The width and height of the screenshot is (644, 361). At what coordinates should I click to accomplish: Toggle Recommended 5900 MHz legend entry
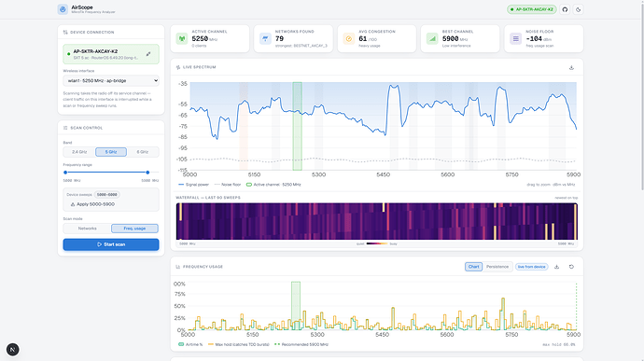point(301,344)
